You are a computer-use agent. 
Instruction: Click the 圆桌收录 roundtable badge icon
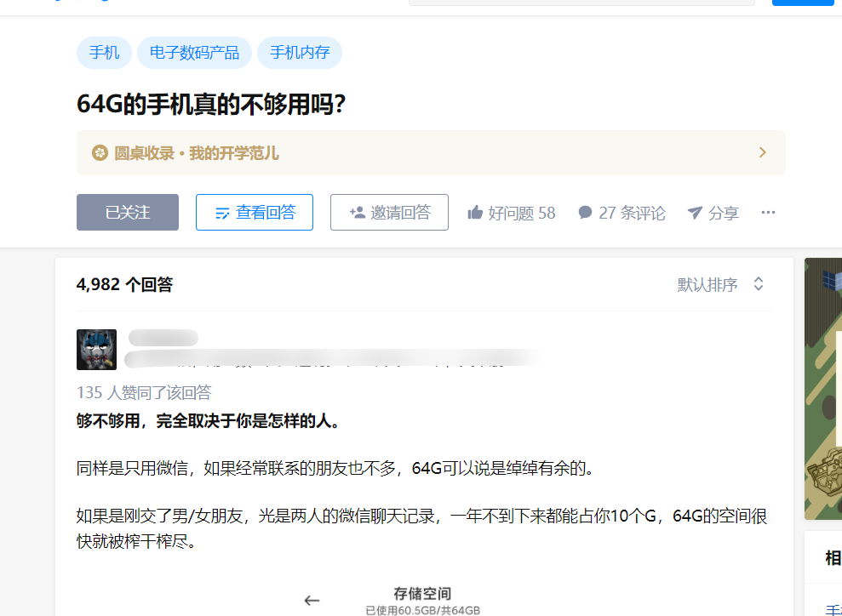point(98,152)
